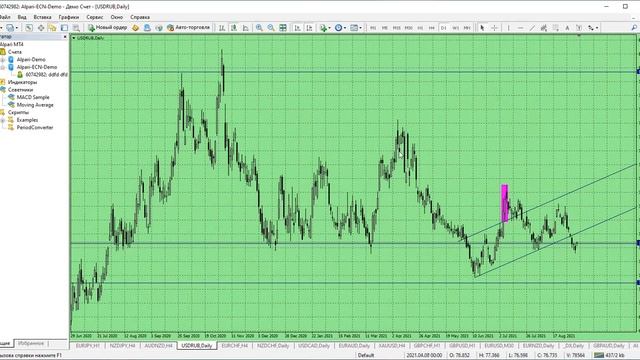Switch to EURCHF,H4 chart tab

click(x=235, y=346)
